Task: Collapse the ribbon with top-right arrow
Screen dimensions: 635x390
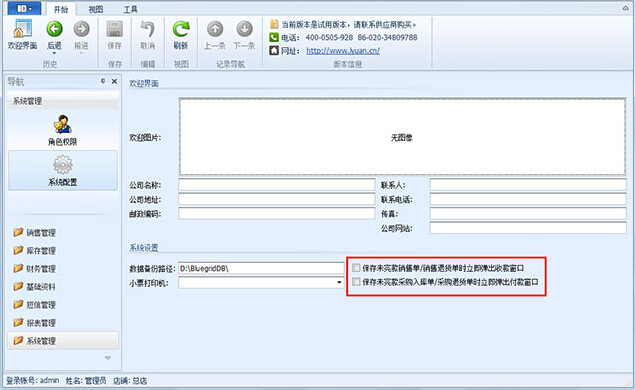Action: tap(625, 8)
